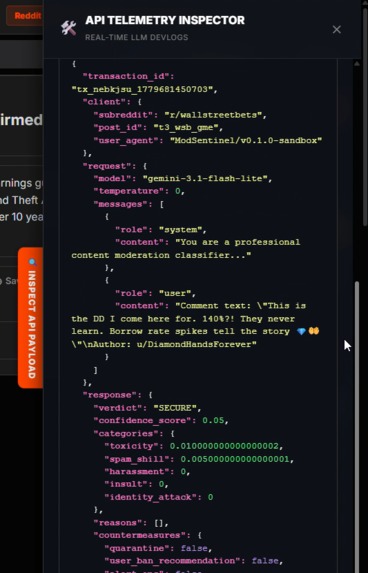Screen dimensions: 368x573
Task: Click the "model" key
Action: 112,179
